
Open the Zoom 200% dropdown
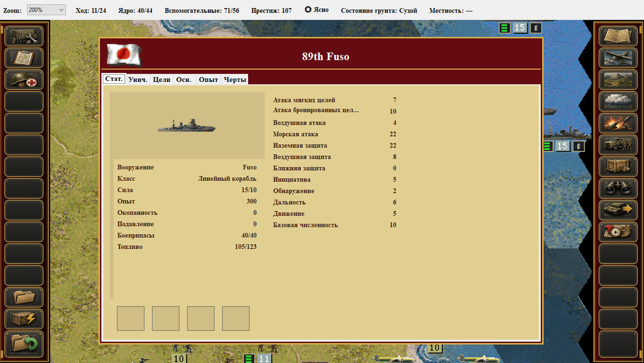tap(46, 10)
